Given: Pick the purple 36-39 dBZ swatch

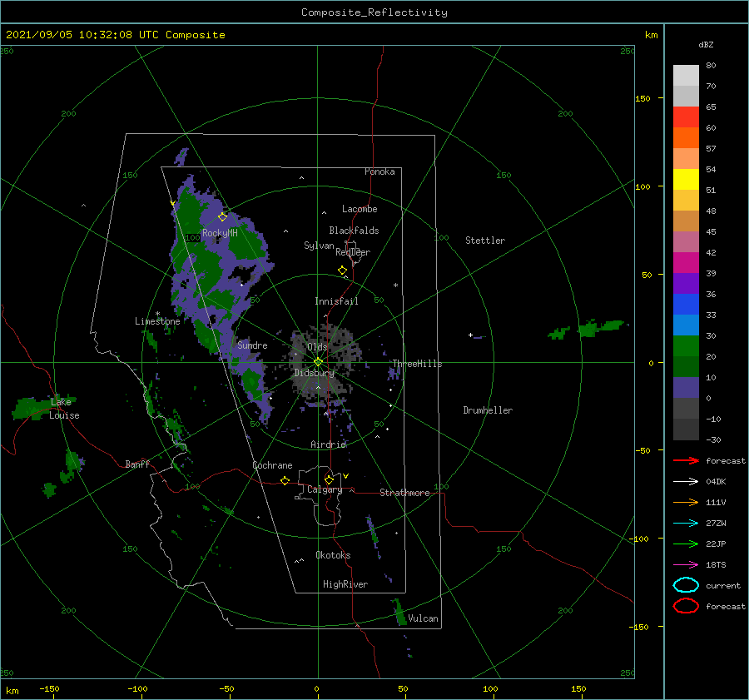Looking at the screenshot, I should (x=686, y=284).
